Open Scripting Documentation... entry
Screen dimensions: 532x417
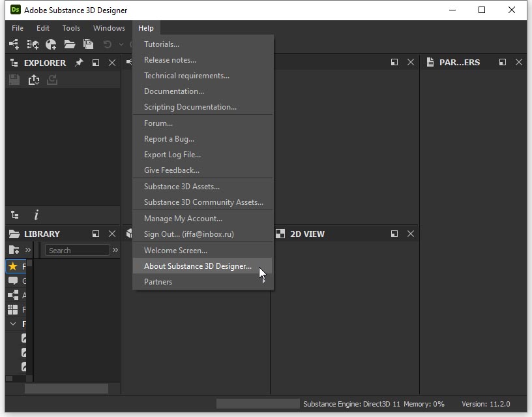click(203, 106)
